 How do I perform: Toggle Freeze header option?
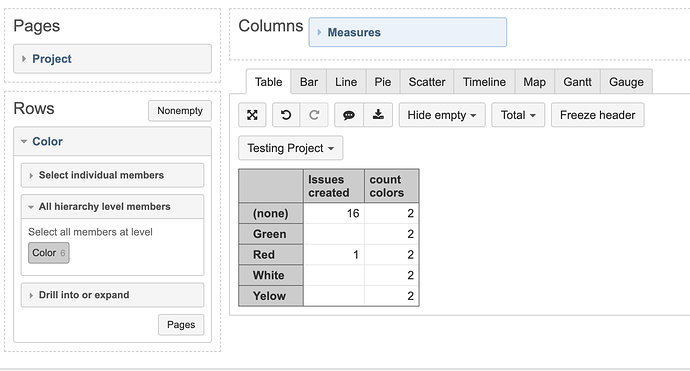tap(598, 115)
